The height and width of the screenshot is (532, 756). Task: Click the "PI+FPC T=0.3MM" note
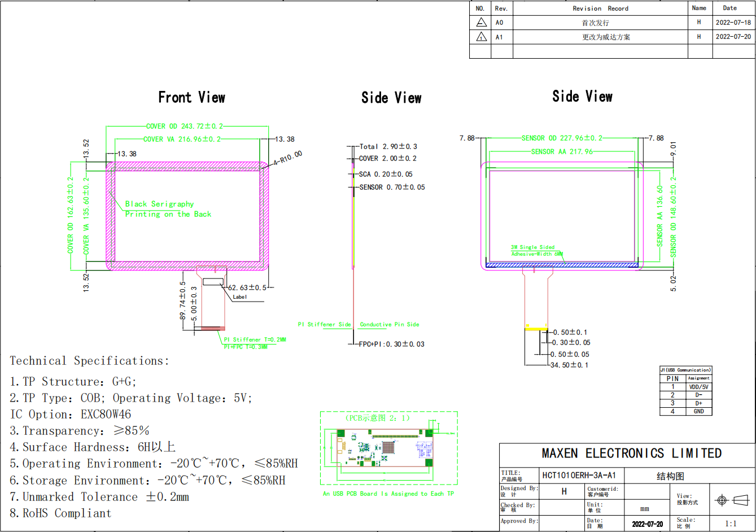click(246, 347)
